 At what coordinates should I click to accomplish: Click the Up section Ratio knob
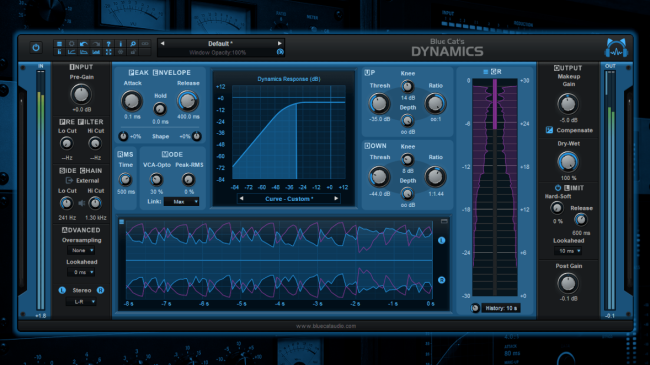pos(435,104)
